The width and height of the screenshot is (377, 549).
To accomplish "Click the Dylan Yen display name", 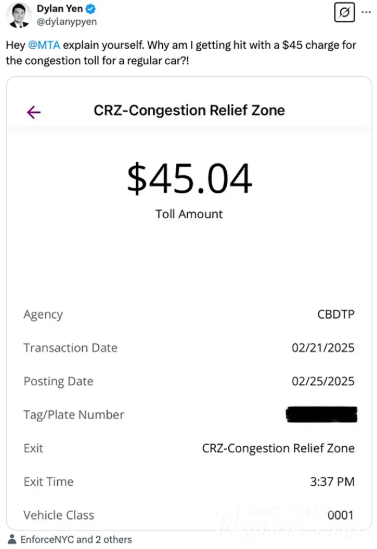I will (60, 9).
